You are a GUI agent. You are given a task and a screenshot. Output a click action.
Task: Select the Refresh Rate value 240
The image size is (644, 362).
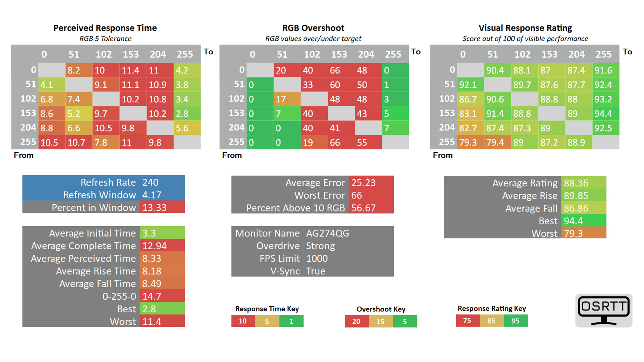[150, 182]
